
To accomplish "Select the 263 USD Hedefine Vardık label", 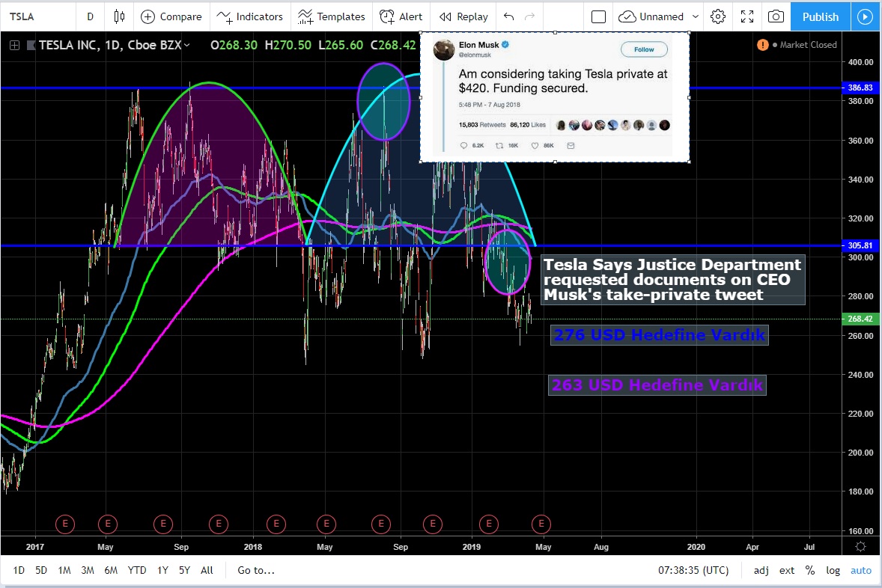I will pyautogui.click(x=657, y=385).
